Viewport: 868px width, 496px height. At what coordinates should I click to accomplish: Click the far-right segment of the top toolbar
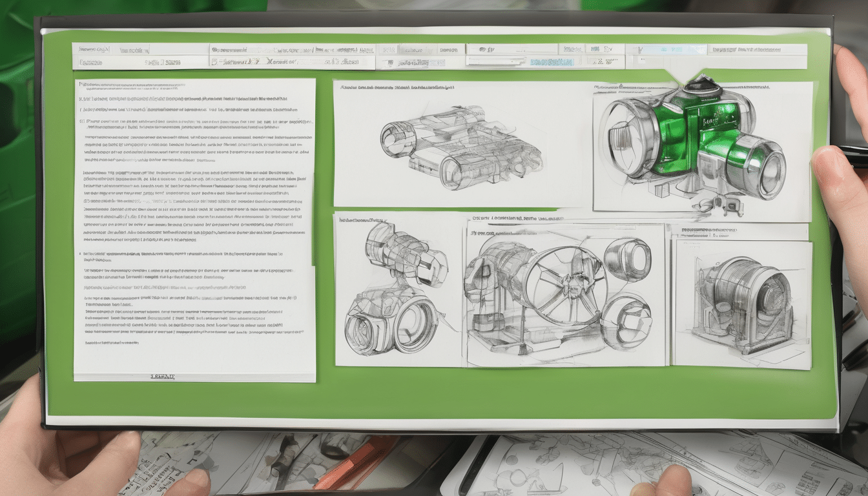(757, 49)
